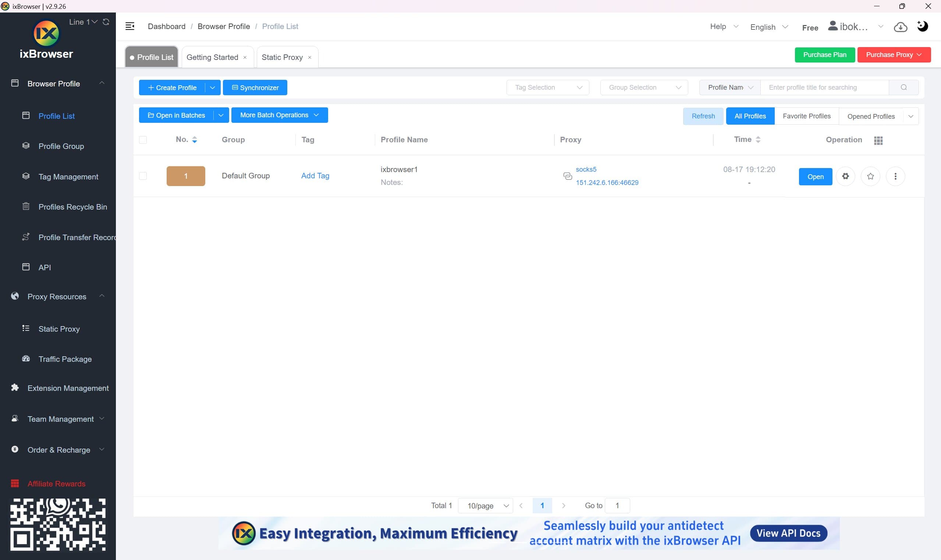
Task: Select the header checkbox for all profiles
Action: point(143,140)
